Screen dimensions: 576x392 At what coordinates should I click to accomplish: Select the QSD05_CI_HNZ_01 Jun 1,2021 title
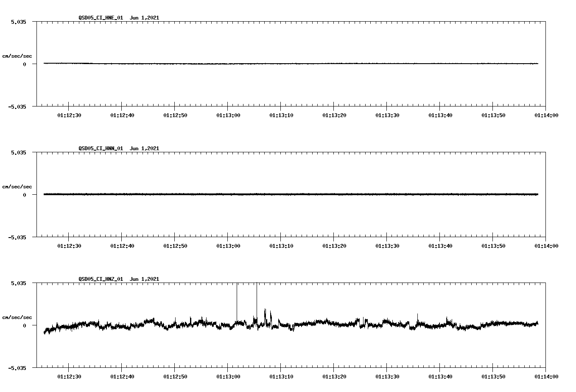click(x=119, y=279)
